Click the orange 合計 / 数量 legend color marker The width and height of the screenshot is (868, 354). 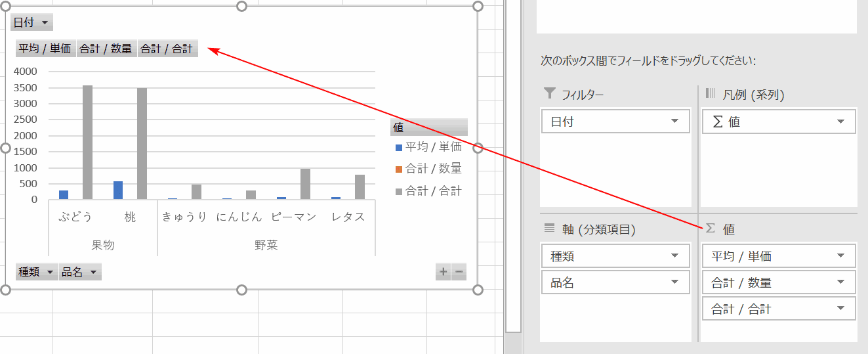(399, 169)
